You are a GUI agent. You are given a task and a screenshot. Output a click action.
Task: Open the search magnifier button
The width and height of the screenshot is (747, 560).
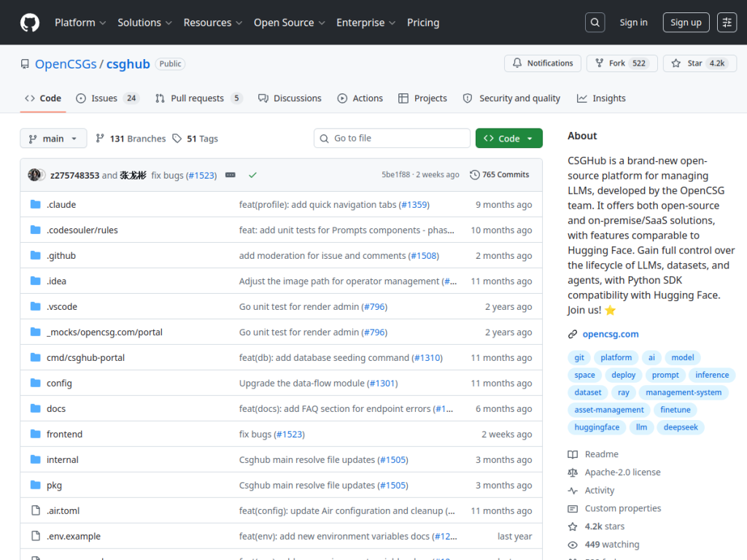595,23
